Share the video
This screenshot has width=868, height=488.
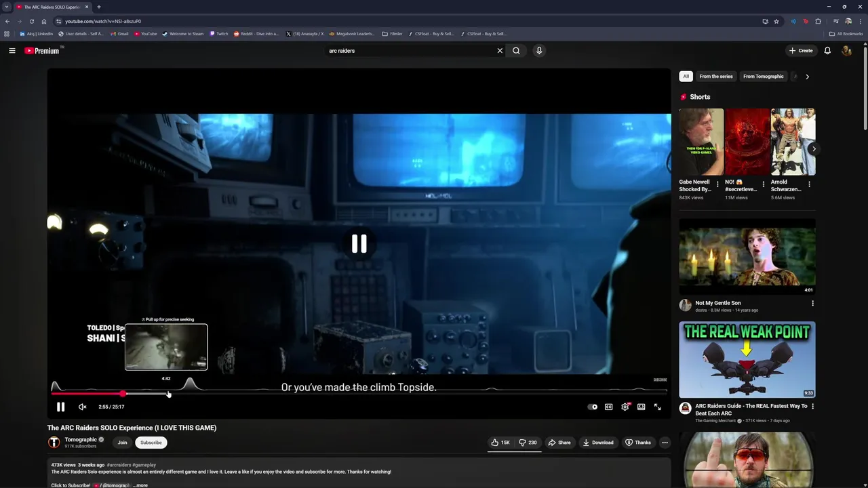pos(559,443)
